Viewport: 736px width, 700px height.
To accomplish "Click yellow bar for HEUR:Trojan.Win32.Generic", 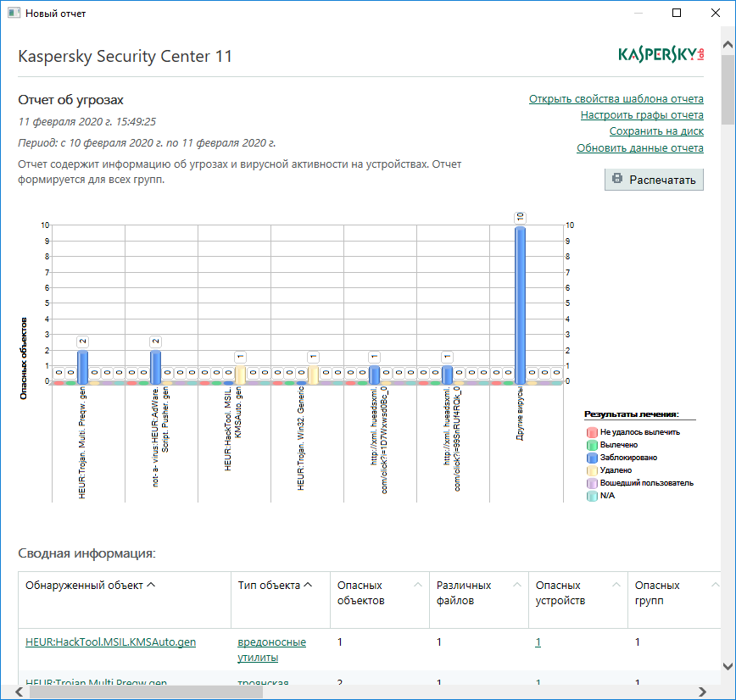I will (313, 375).
